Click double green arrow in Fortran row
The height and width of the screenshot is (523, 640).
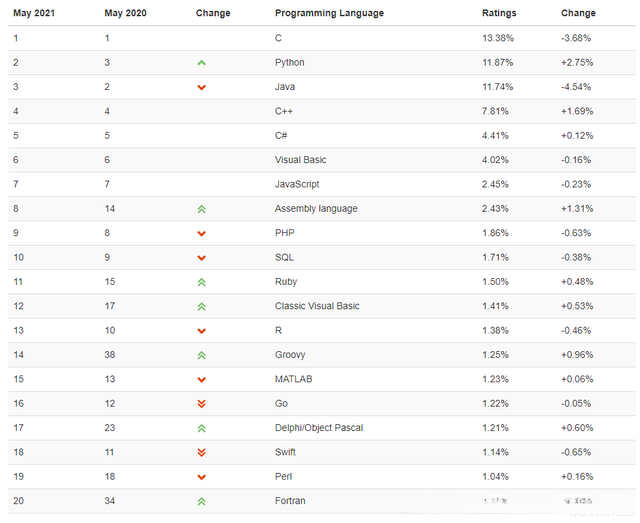click(202, 501)
